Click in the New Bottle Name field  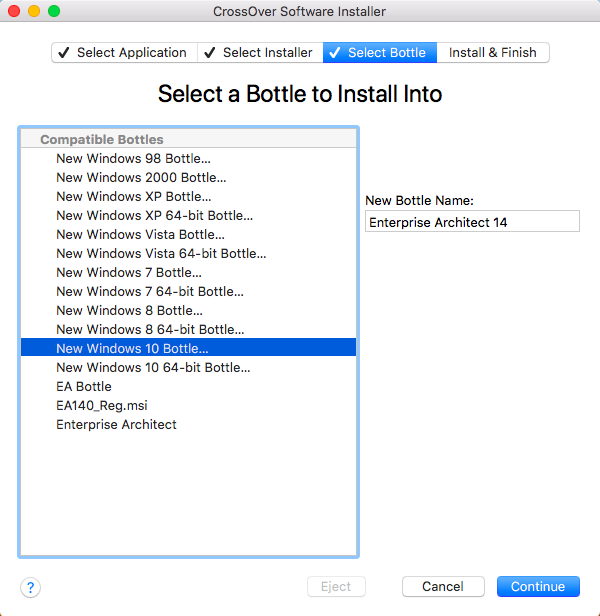472,222
